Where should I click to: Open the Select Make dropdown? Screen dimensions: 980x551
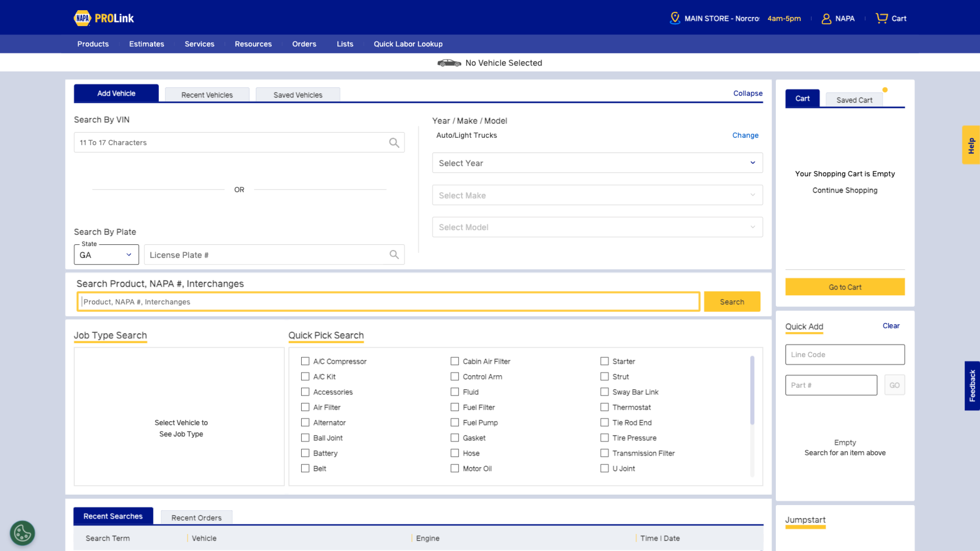tap(597, 195)
